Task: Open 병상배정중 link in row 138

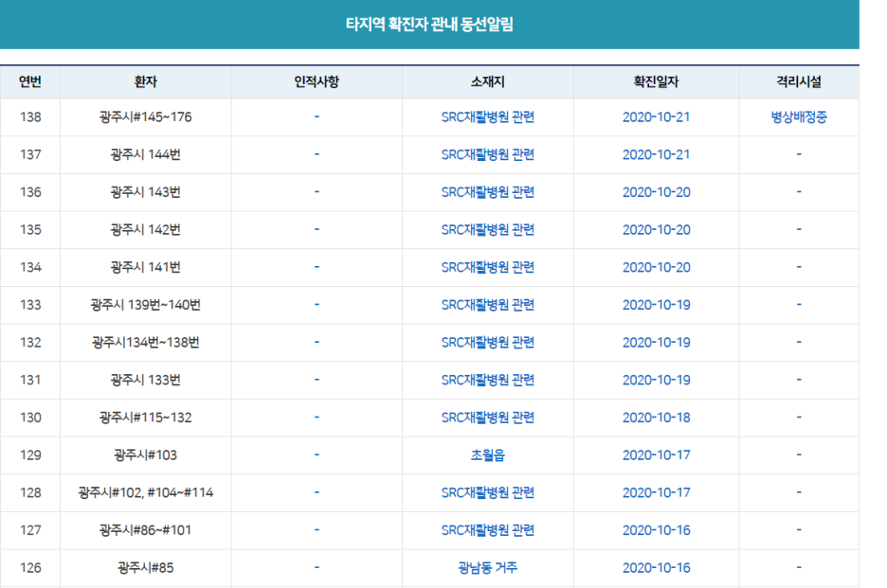Action: pos(799,117)
